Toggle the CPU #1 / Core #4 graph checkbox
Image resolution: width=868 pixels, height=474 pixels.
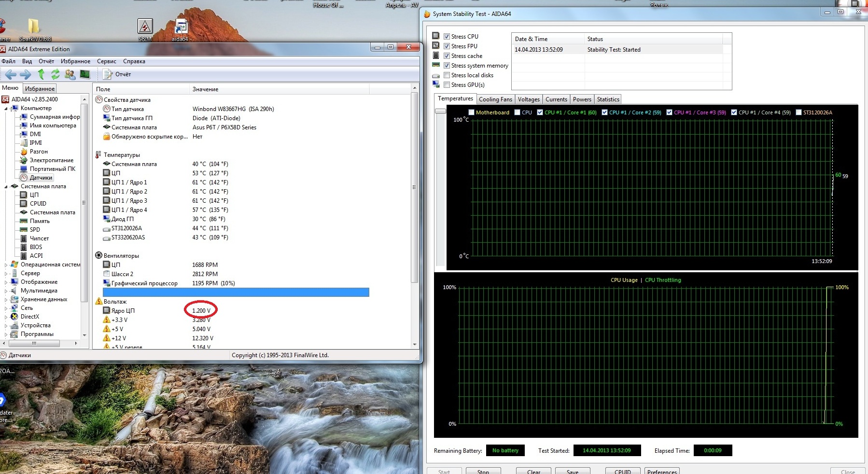click(x=734, y=112)
